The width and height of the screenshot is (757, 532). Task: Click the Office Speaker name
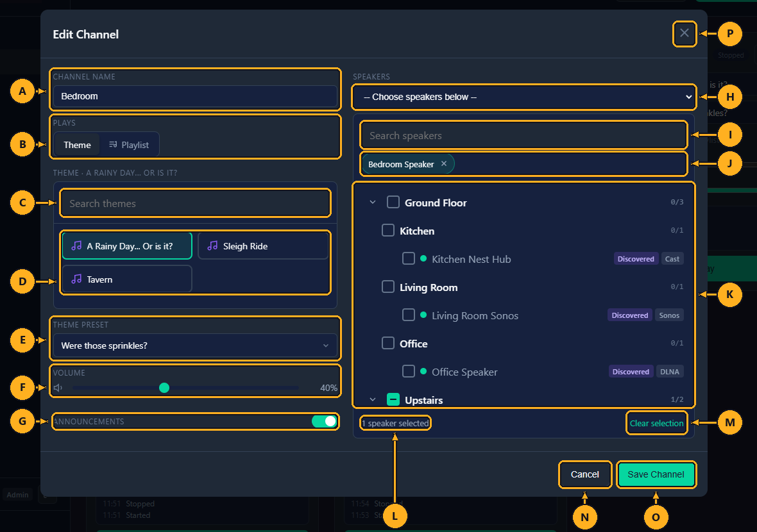464,372
